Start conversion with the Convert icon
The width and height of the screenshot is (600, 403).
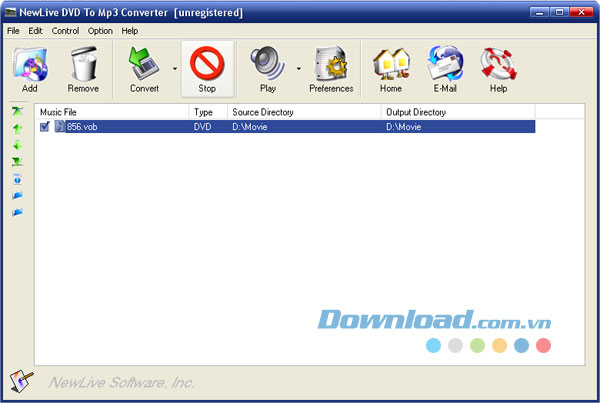tap(144, 64)
